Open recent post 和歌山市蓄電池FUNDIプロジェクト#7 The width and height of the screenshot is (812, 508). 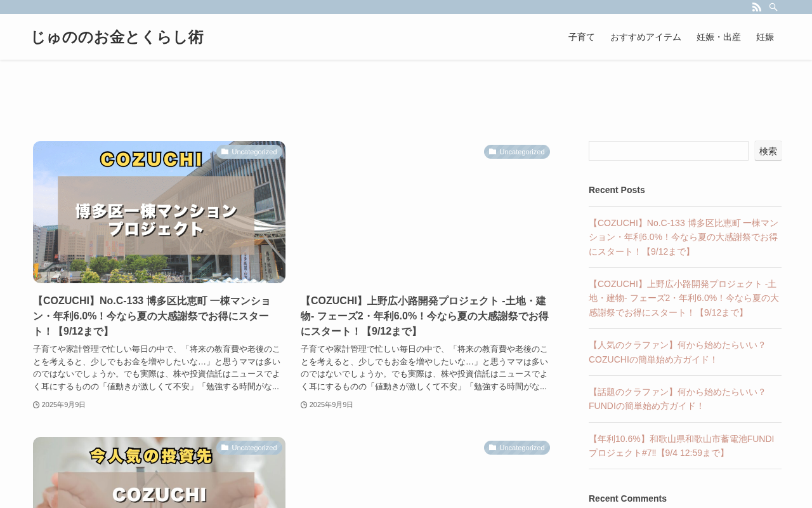pyautogui.click(x=681, y=446)
